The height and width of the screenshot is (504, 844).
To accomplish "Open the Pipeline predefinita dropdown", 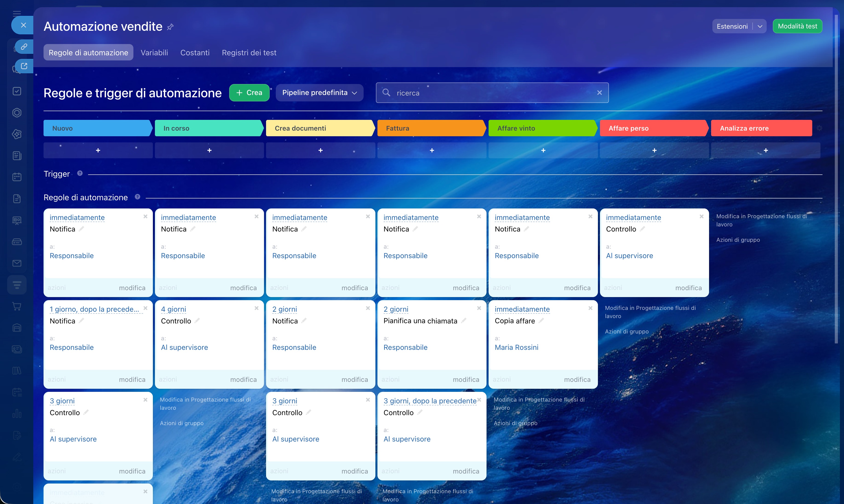I will pos(320,93).
